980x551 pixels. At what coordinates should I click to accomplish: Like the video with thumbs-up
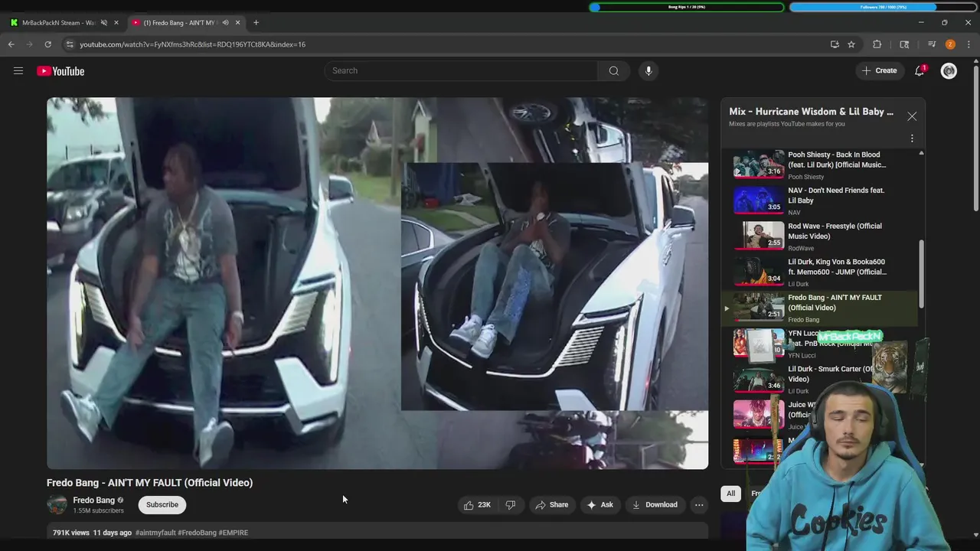[477, 505]
